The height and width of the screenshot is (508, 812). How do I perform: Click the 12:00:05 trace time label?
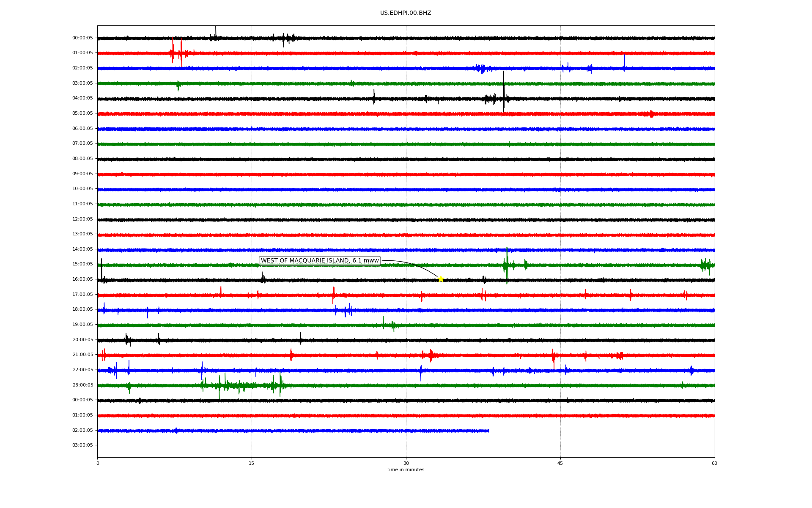[x=82, y=219]
